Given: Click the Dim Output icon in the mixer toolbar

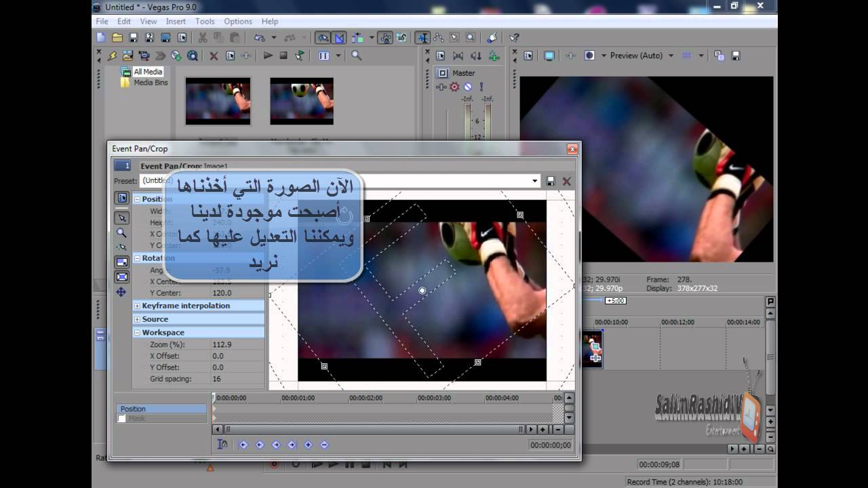Looking at the screenshot, I should coord(476,56).
